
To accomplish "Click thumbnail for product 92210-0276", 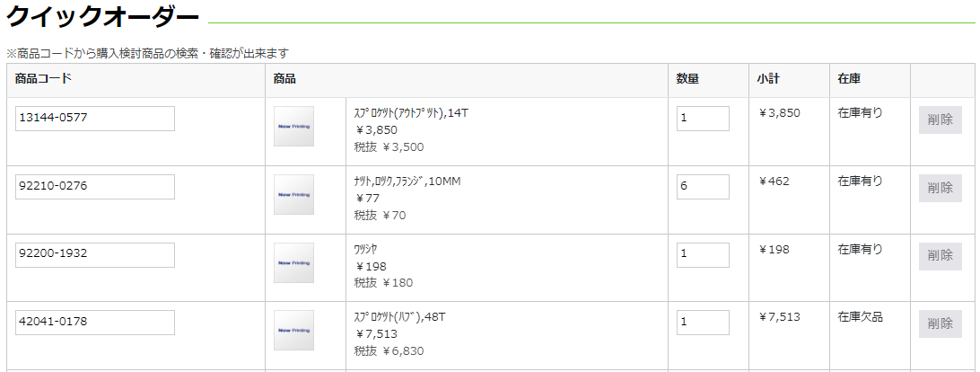I will click(x=293, y=195).
